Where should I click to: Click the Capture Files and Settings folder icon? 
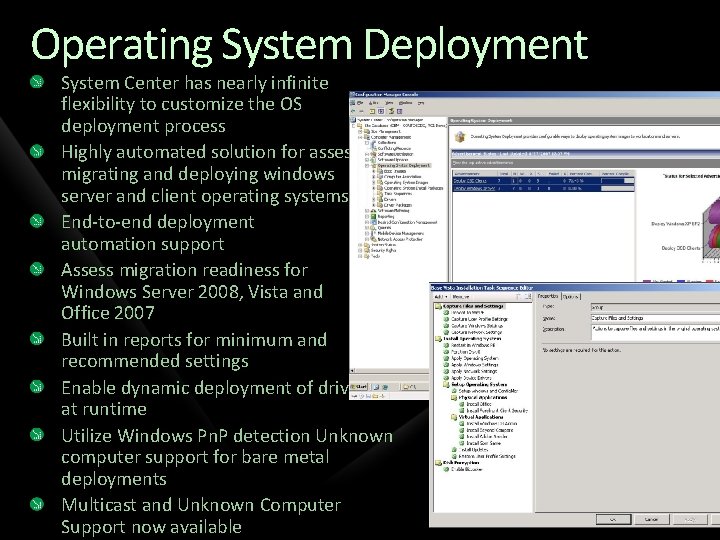pyautogui.click(x=438, y=306)
